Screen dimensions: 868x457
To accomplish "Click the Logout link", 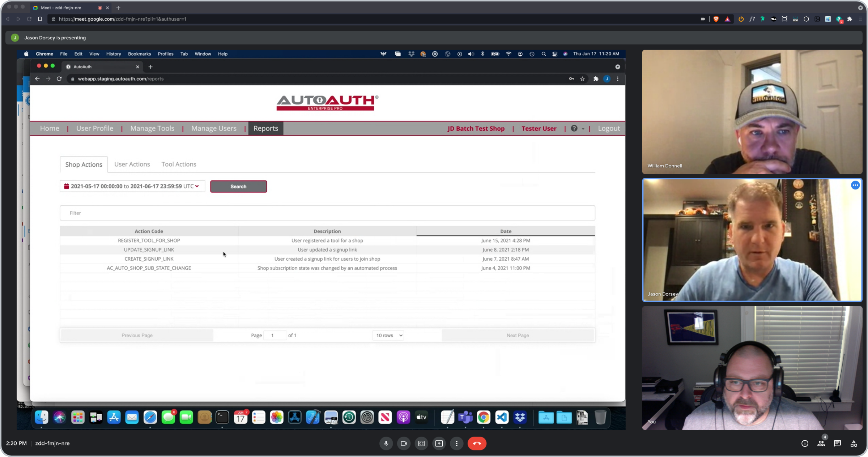I will coord(609,128).
